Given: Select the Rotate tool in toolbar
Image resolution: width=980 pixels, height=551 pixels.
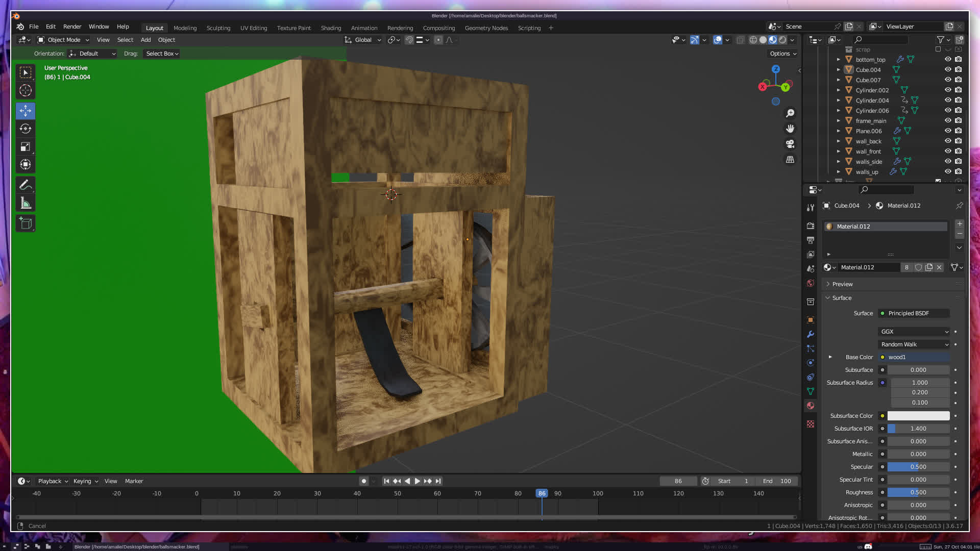Looking at the screenshot, I should point(26,129).
